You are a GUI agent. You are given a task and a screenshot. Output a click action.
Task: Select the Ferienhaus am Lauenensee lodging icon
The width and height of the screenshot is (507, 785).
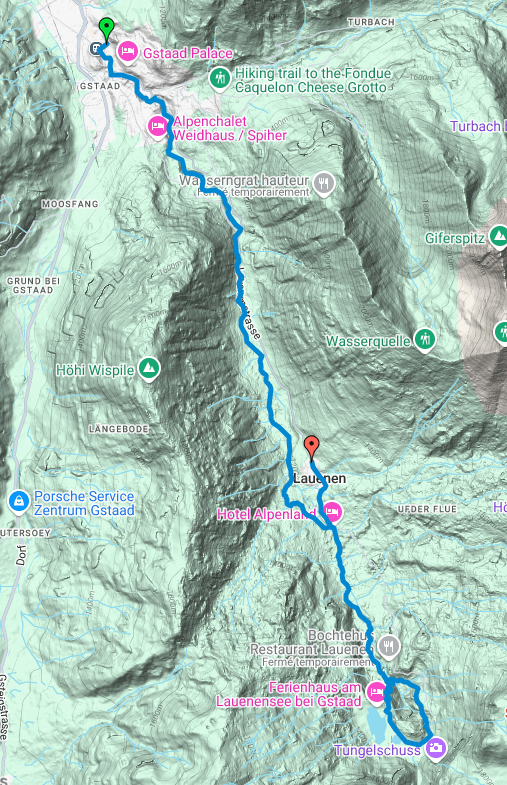tap(376, 692)
